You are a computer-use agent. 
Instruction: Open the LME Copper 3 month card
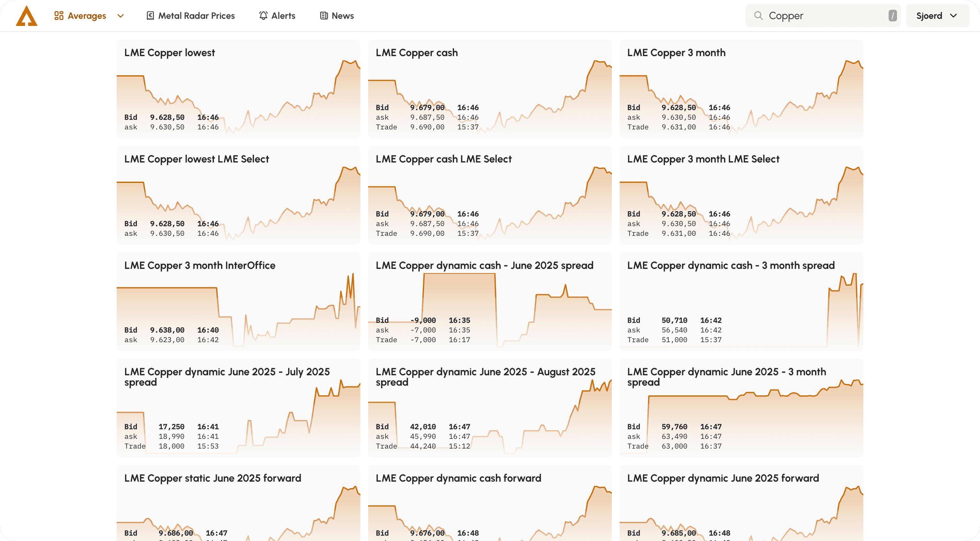[741, 89]
